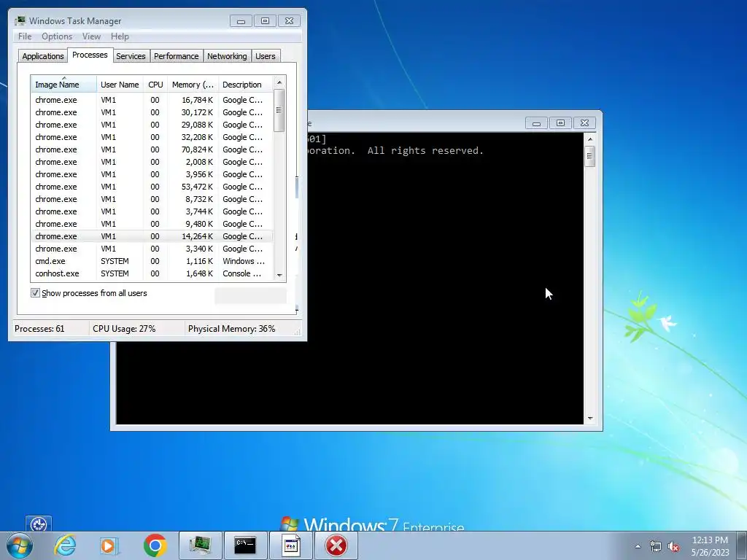Click Command Prompt scroll down arrow
Viewport: 747px width, 560px height.
pos(590,419)
